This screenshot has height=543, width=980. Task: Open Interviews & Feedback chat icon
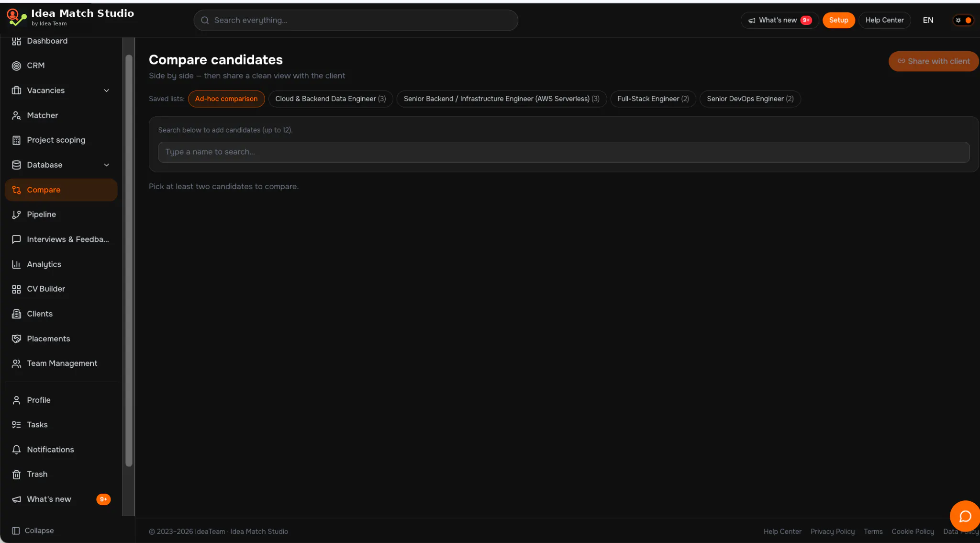[x=16, y=239]
